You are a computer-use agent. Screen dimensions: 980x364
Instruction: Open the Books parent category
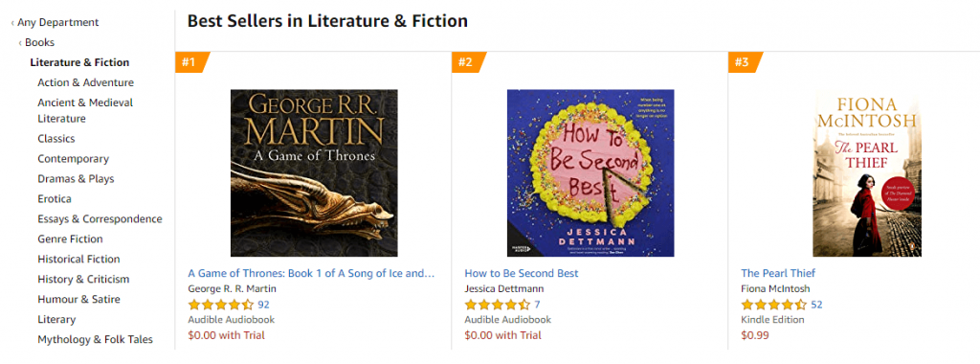(x=39, y=42)
